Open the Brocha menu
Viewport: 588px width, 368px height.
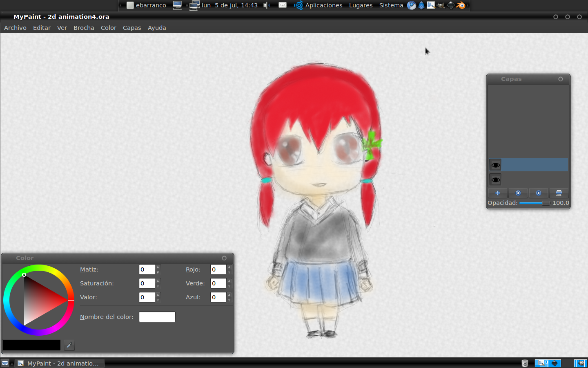coord(84,28)
